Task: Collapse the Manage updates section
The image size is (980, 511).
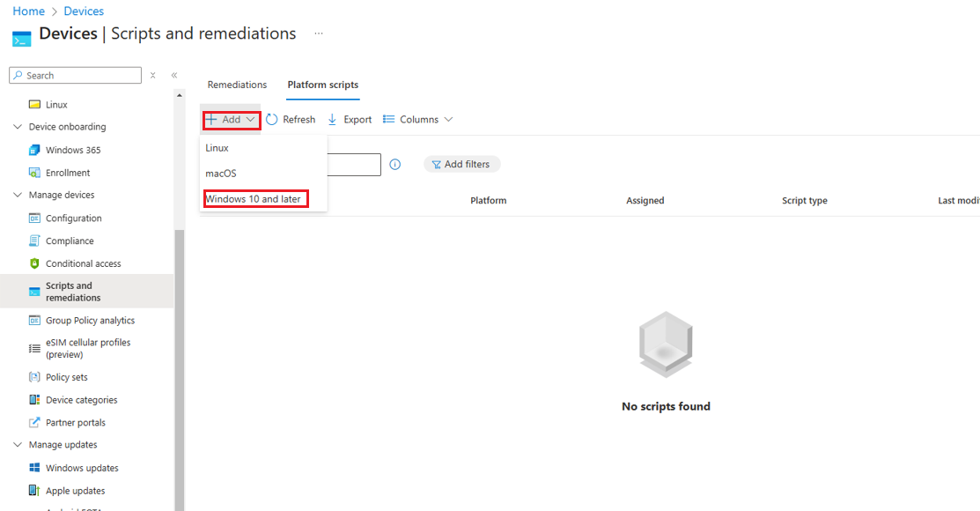Action: pos(18,445)
